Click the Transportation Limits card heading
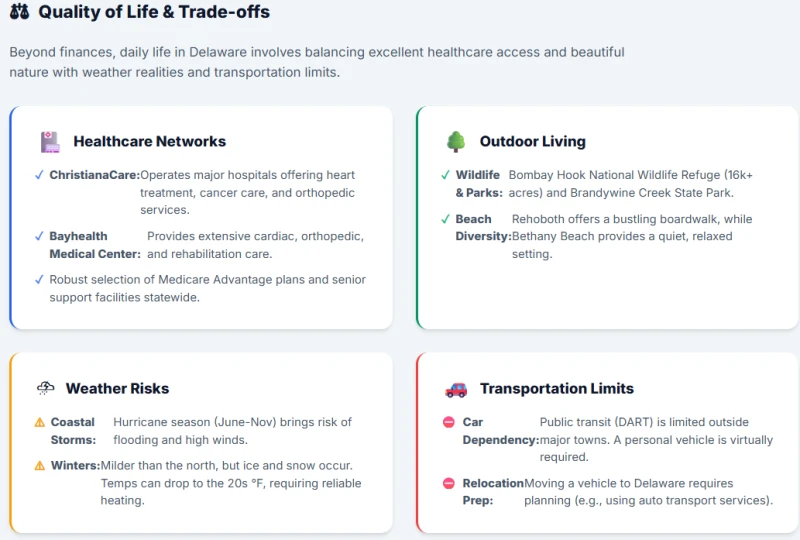 [556, 389]
